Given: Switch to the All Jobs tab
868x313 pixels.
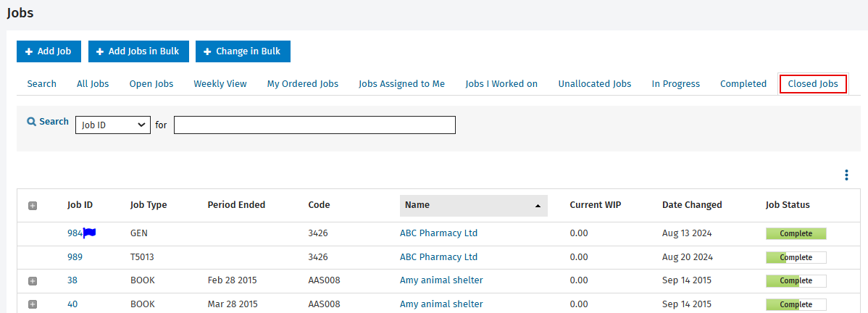Looking at the screenshot, I should (93, 84).
